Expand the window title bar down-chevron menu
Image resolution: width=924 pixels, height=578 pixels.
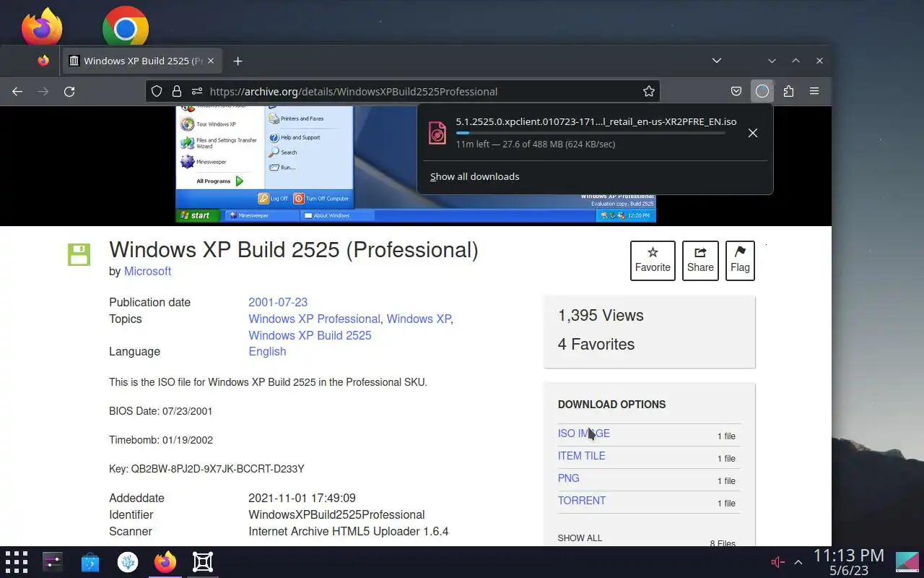pos(772,61)
